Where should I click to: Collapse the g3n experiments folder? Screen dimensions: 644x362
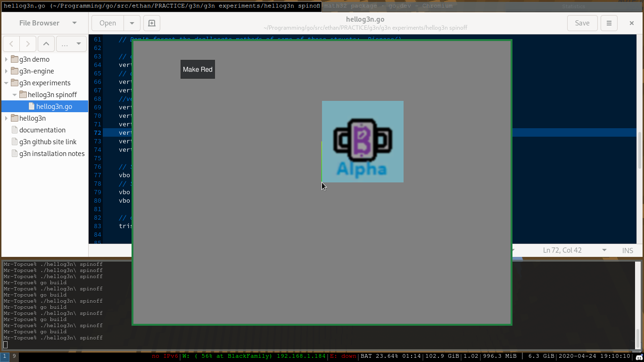click(6, 83)
